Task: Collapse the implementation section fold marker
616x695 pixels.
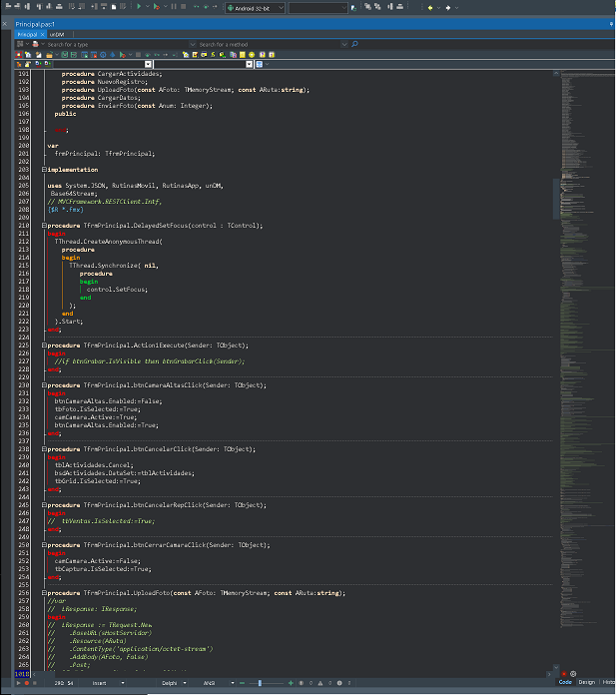Action: coord(45,170)
